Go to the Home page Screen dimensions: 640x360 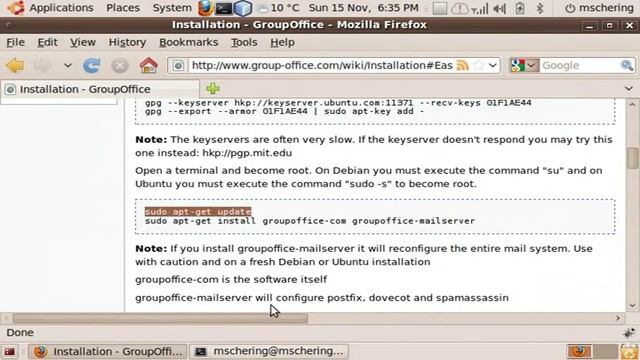(x=149, y=65)
